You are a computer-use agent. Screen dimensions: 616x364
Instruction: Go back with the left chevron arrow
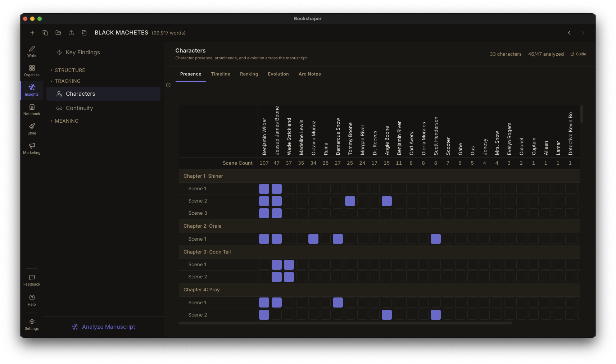click(x=569, y=33)
